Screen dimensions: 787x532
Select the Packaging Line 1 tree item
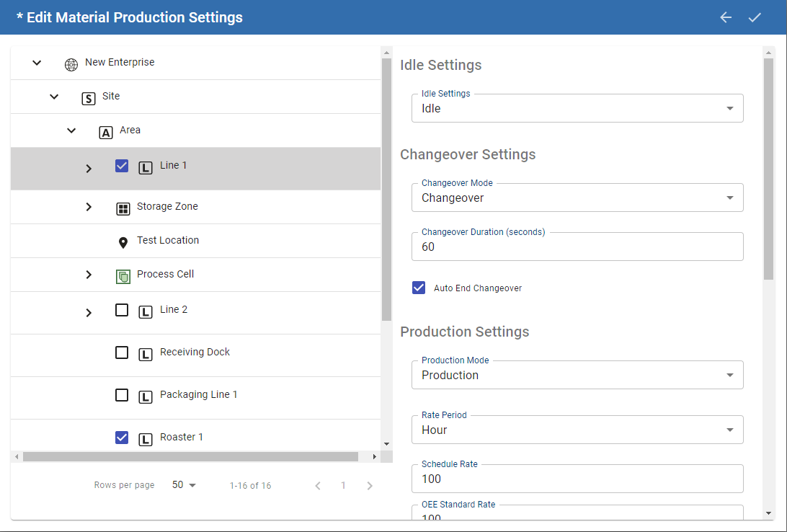198,394
